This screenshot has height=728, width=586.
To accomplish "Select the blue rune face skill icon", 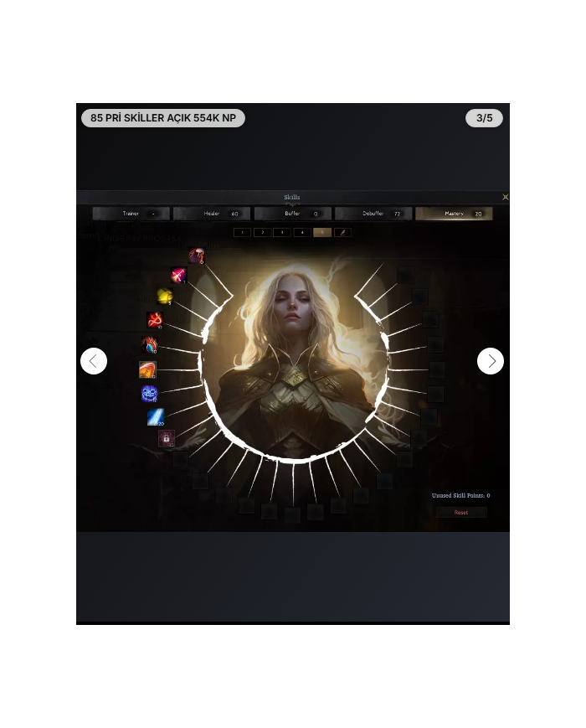I will click(x=149, y=393).
